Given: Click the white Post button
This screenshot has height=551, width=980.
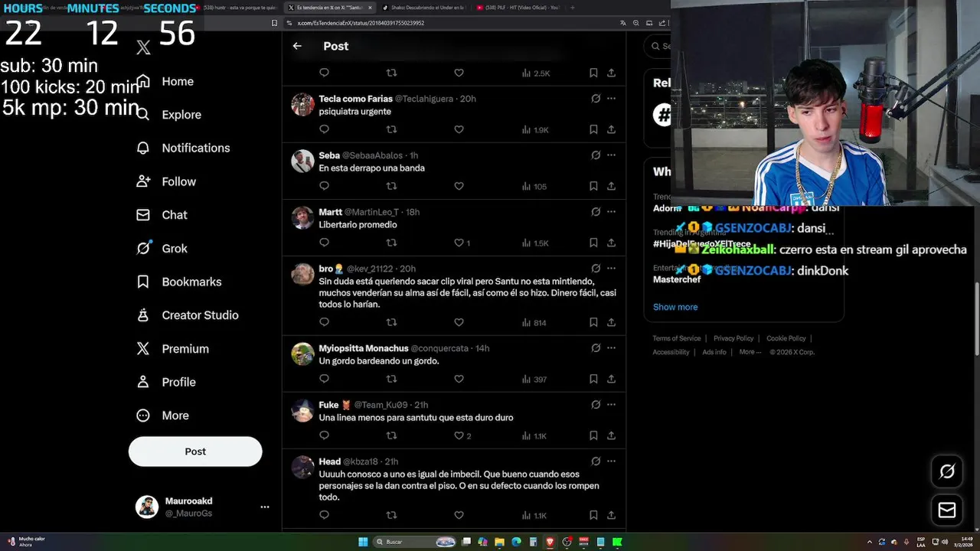Looking at the screenshot, I should 195,452.
